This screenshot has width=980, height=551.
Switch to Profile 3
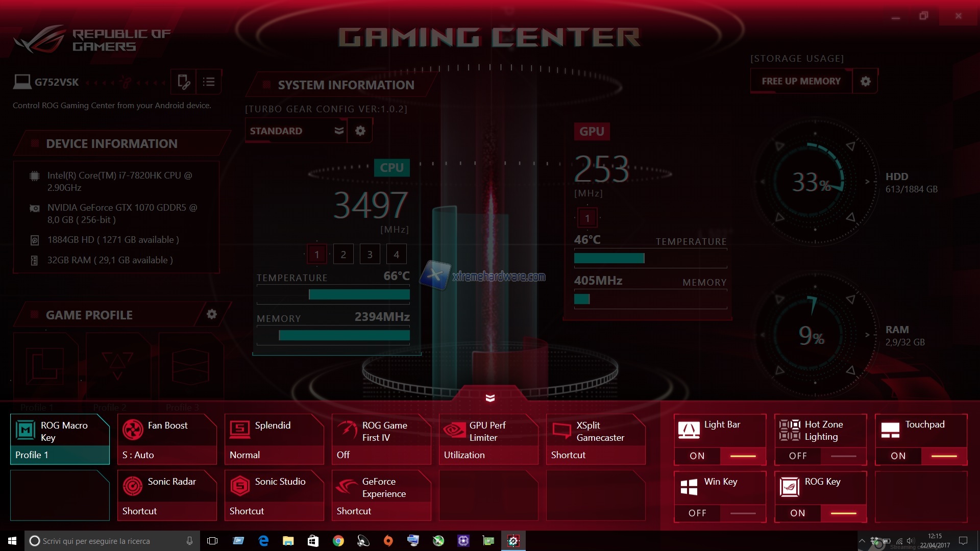point(191,366)
